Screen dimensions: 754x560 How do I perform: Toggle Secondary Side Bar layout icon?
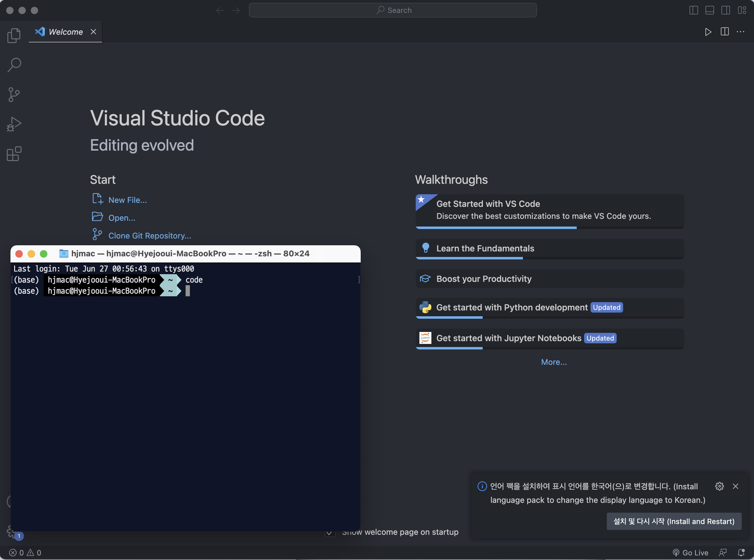tap(725, 10)
